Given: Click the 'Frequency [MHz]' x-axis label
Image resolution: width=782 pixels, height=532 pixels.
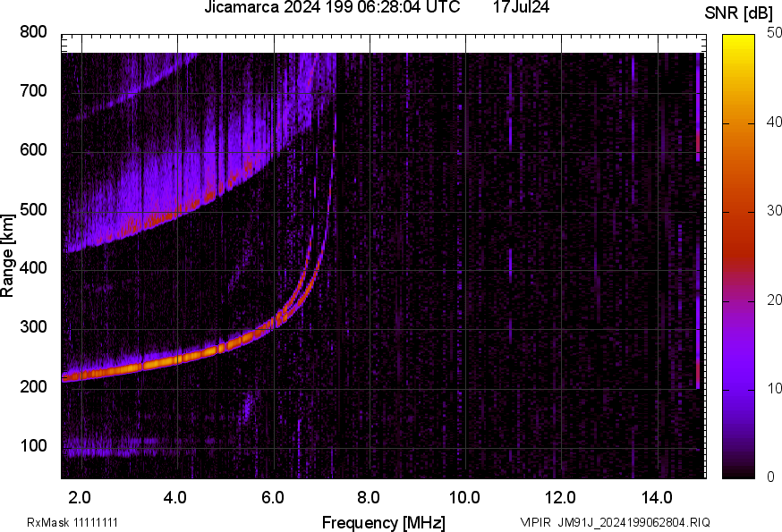Looking at the screenshot, I should tap(384, 522).
